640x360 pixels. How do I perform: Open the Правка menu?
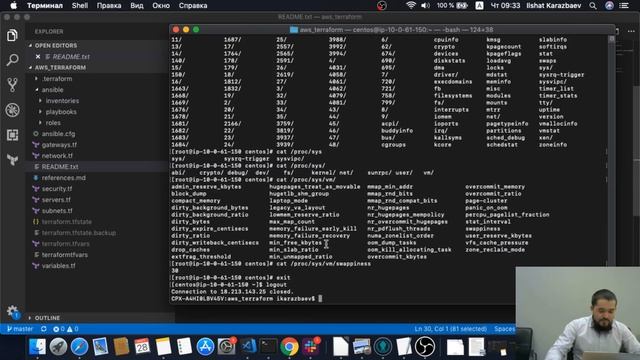point(109,6)
